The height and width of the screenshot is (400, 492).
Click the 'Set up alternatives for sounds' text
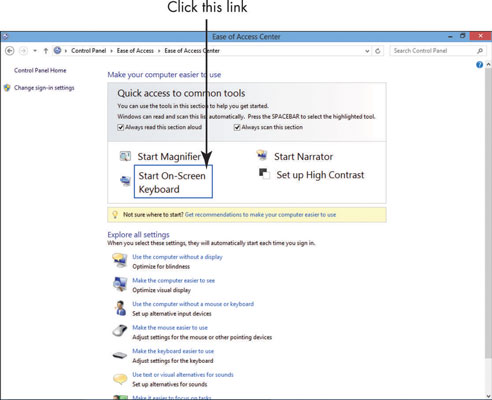point(170,384)
